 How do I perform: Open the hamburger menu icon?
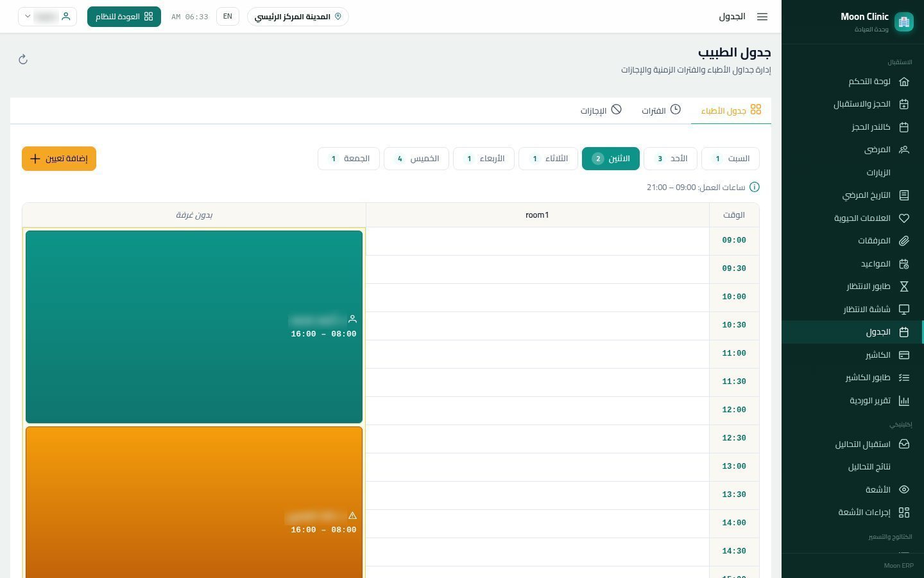(x=762, y=17)
